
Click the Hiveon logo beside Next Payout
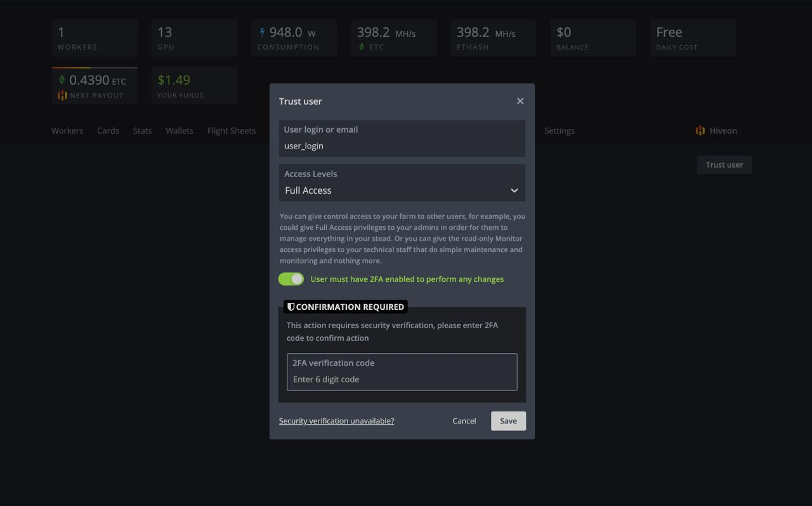tap(62, 95)
